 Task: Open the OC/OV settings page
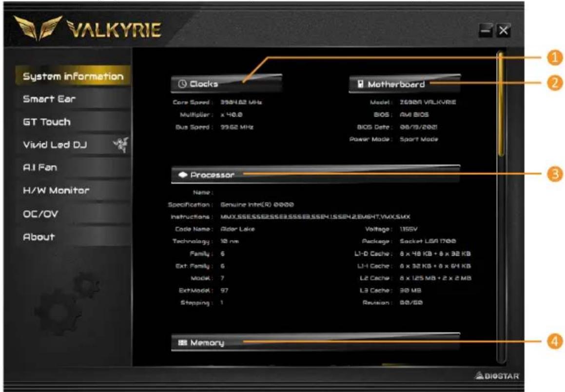[73, 214]
